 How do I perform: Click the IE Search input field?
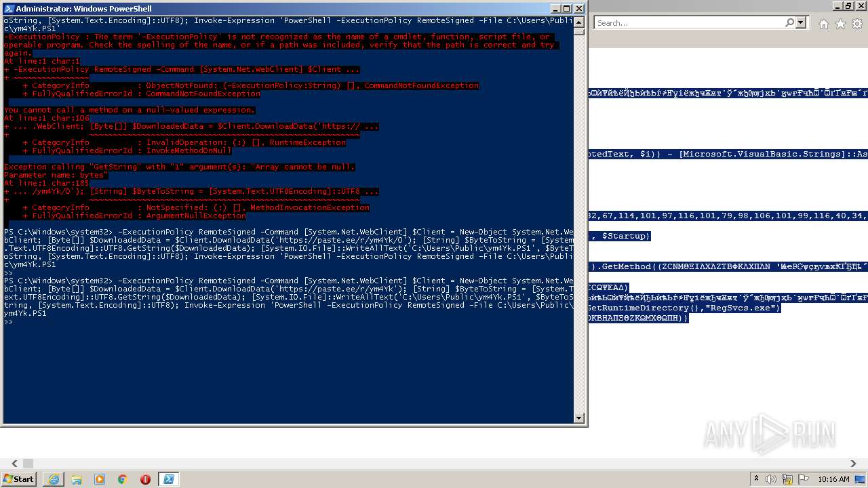[x=689, y=22]
